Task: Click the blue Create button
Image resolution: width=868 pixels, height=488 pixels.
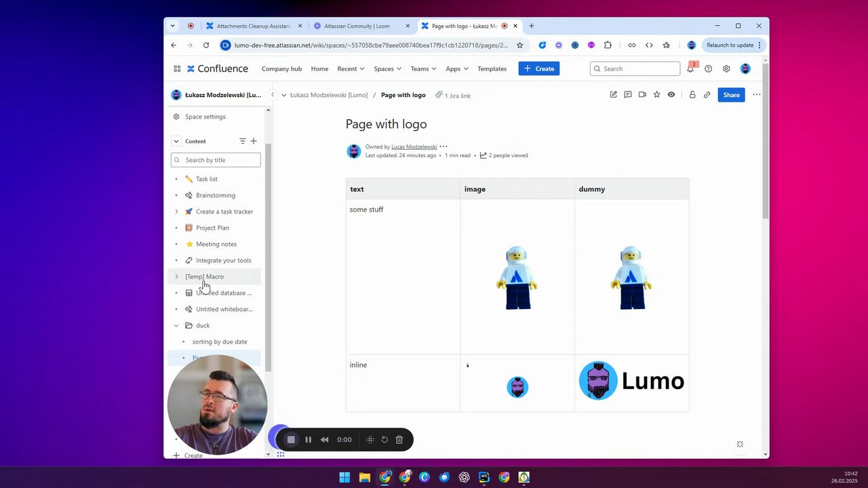Action: (539, 68)
